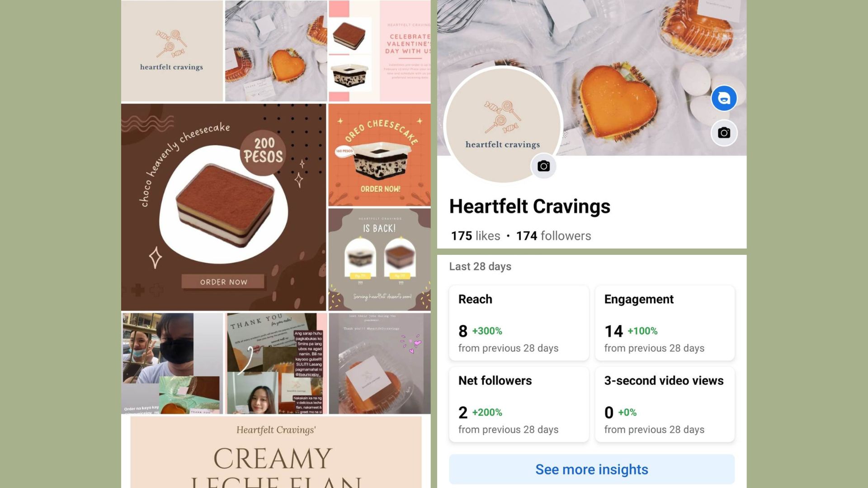The width and height of the screenshot is (868, 488).
Task: Open the choco heavenly cheesecake post
Action: click(223, 207)
